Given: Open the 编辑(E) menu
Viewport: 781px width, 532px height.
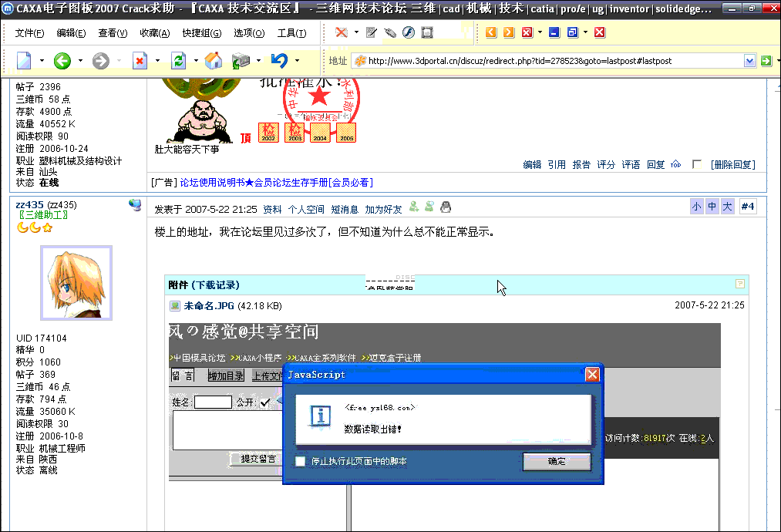Looking at the screenshot, I should (71, 33).
